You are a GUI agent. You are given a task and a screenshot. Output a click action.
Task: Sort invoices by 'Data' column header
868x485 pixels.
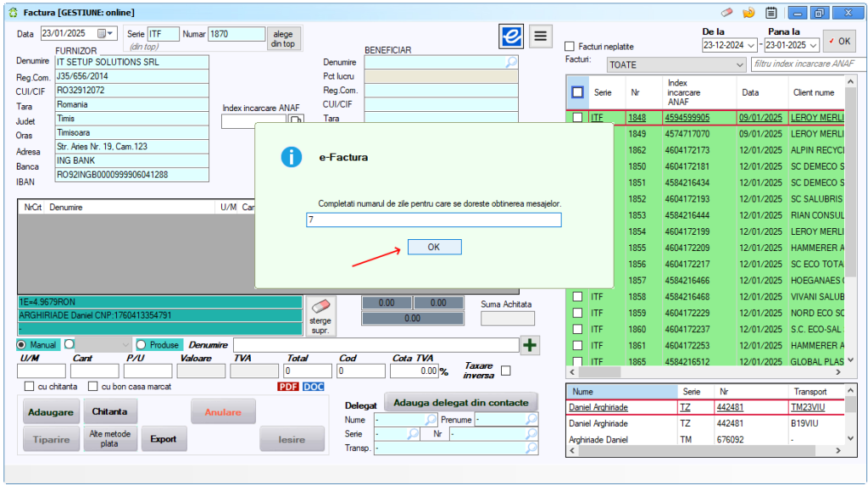(762, 92)
